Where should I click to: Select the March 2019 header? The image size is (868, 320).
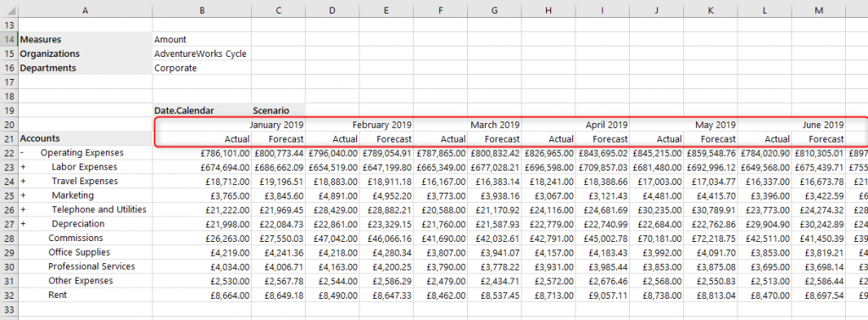[x=495, y=125]
